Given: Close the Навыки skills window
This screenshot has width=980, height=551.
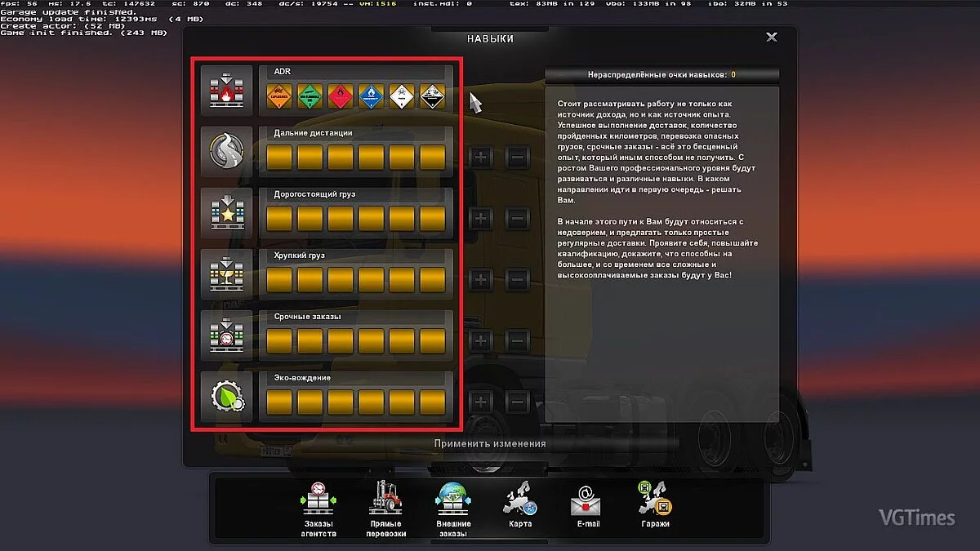Looking at the screenshot, I should pyautogui.click(x=772, y=38).
